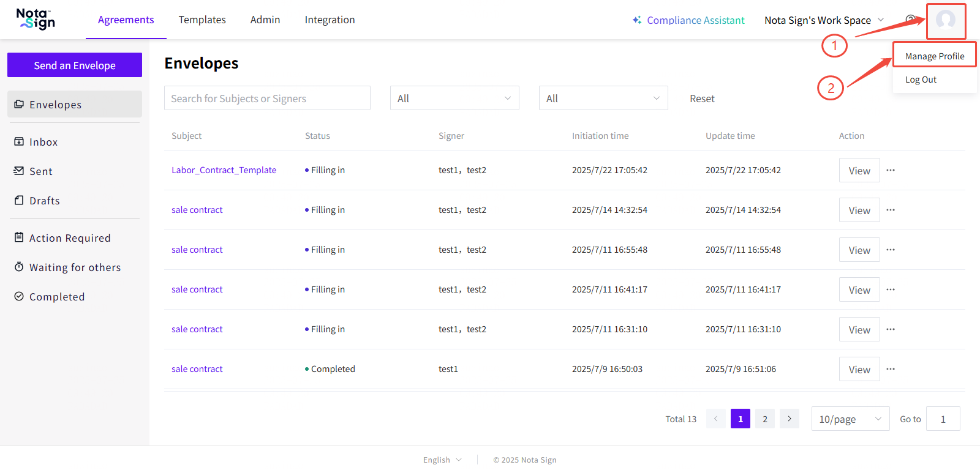Open more actions for Labor_Contract_Template row
The width and height of the screenshot is (980, 473).
point(891,170)
